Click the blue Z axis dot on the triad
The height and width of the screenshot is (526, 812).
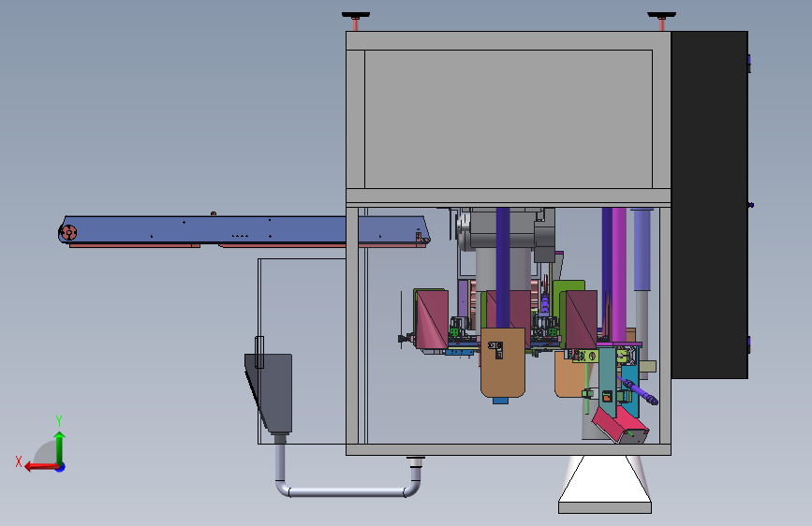point(61,467)
